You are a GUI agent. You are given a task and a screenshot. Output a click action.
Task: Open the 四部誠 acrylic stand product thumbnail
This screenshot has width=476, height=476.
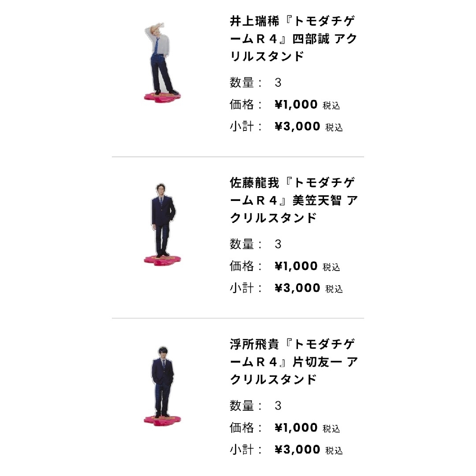coord(162,63)
